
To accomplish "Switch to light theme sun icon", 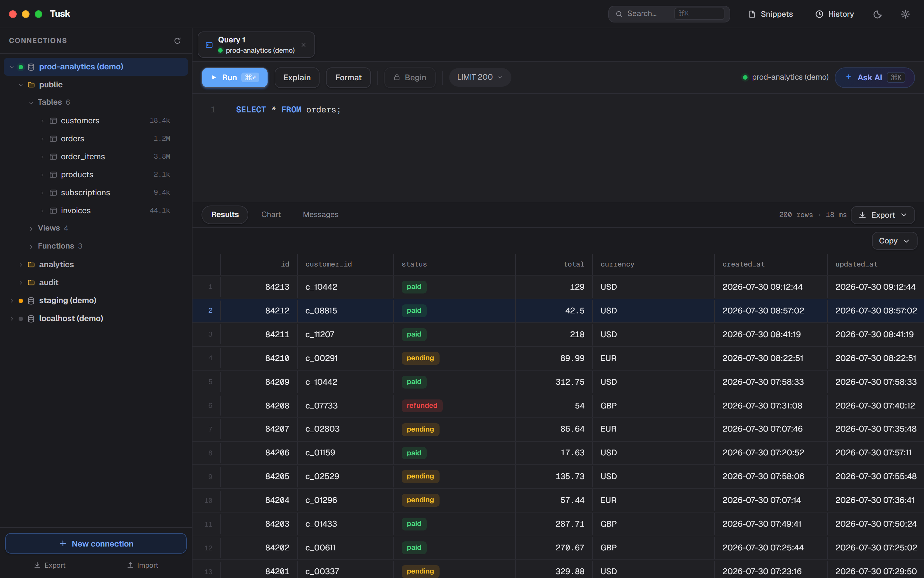I will (905, 14).
